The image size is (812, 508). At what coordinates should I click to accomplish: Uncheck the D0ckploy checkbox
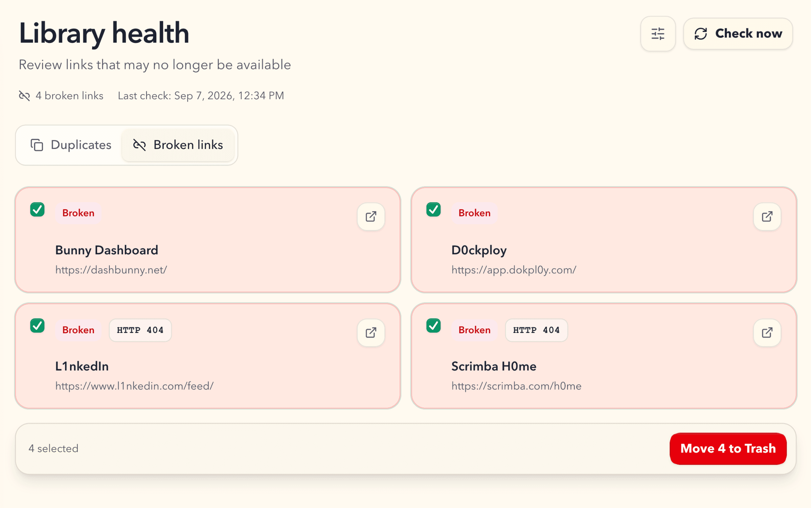pyautogui.click(x=433, y=210)
